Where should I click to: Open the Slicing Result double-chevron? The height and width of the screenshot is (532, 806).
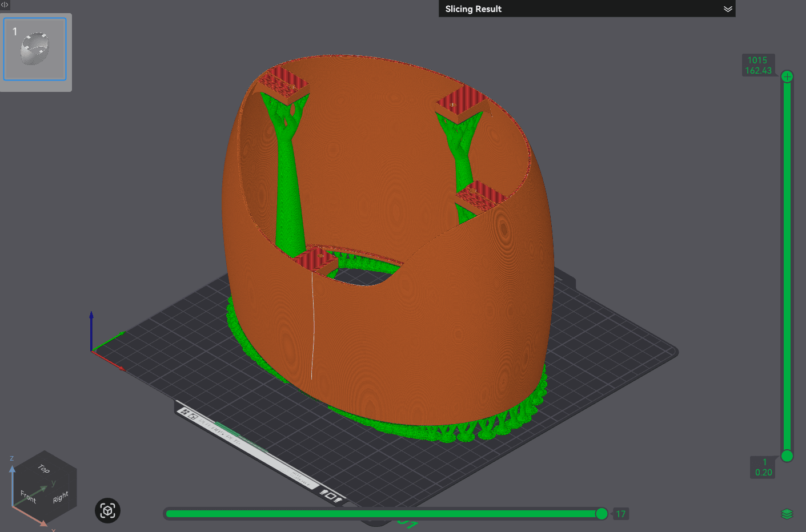click(x=728, y=9)
